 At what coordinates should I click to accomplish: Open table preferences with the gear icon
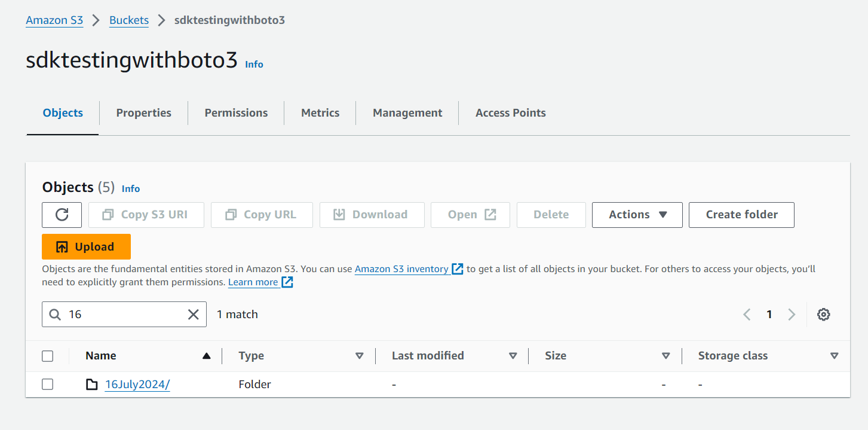[824, 315]
